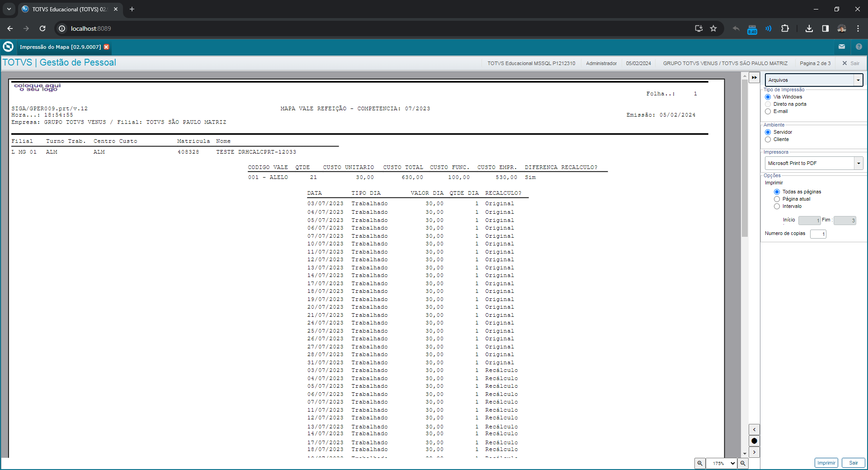This screenshot has height=470, width=868.
Task: Open the 175% zoom level dropdown
Action: pos(721,463)
